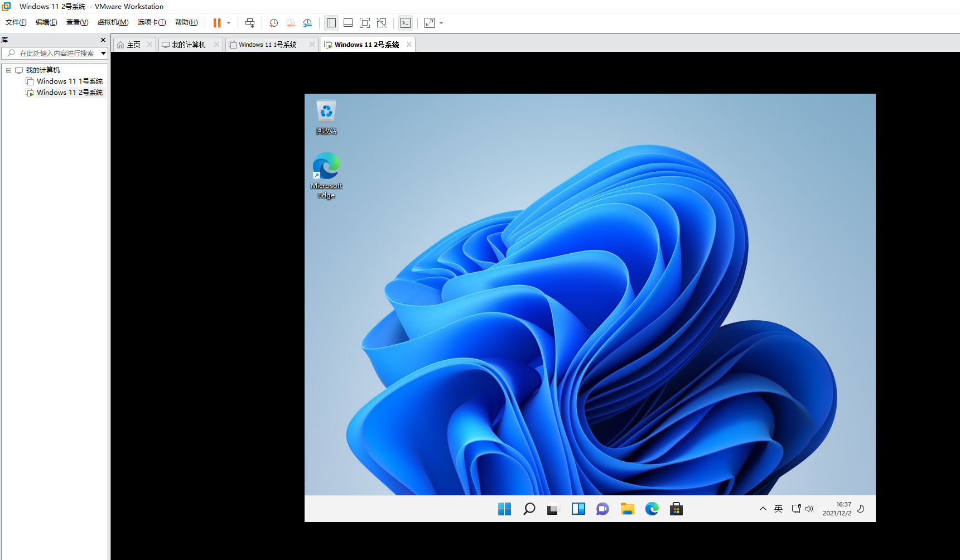Open the clock showing 16:37
The height and width of the screenshot is (560, 960).
pos(837,509)
